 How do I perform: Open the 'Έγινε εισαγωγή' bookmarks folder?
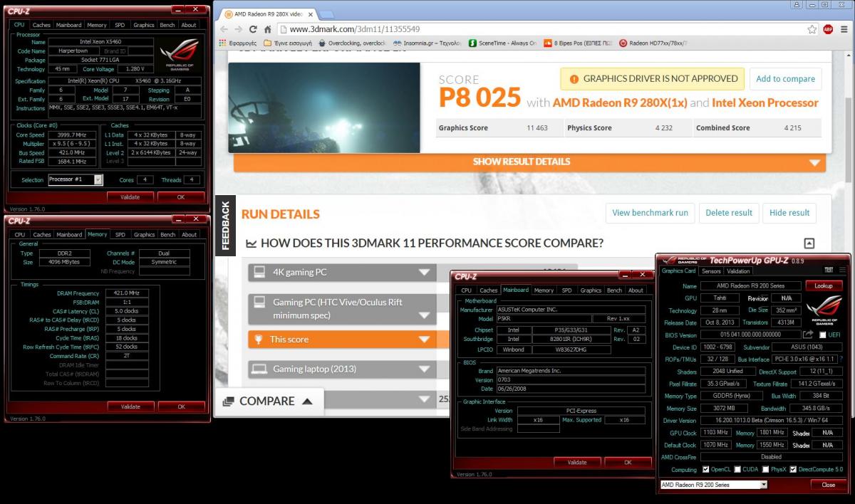pyautogui.click(x=287, y=43)
